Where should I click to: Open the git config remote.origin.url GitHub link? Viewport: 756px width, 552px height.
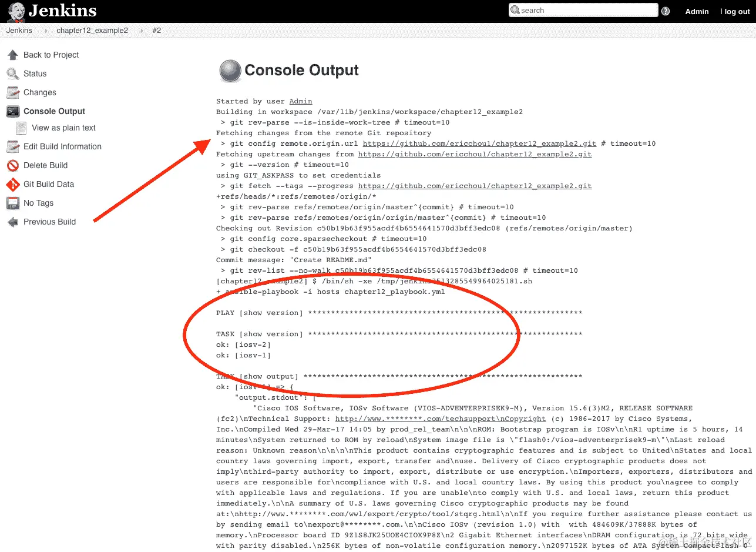(479, 143)
